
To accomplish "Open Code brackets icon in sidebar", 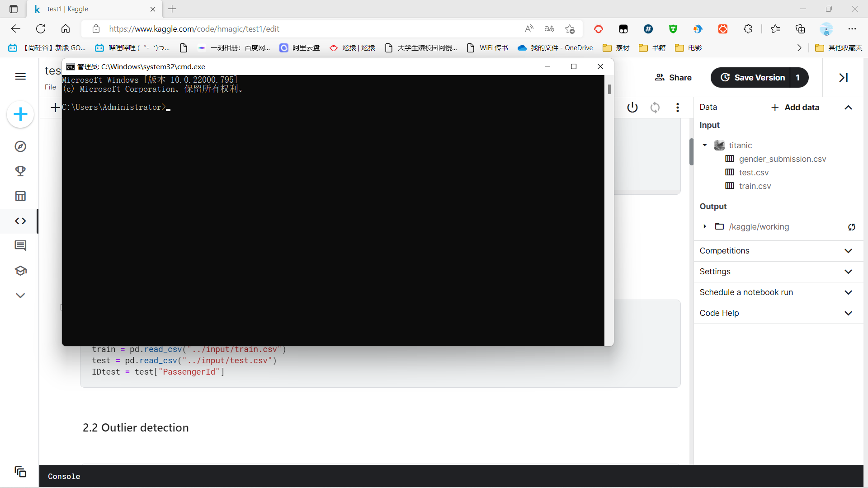I will [x=20, y=221].
